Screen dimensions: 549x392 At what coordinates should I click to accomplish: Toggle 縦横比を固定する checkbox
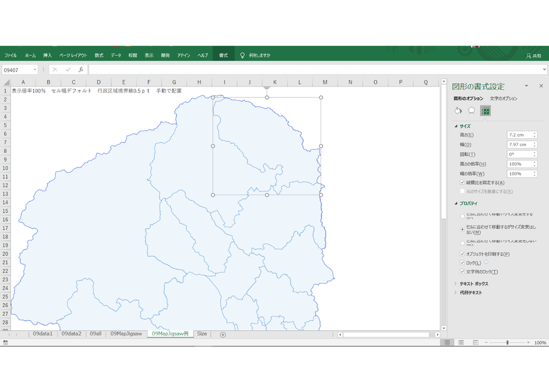pos(462,182)
